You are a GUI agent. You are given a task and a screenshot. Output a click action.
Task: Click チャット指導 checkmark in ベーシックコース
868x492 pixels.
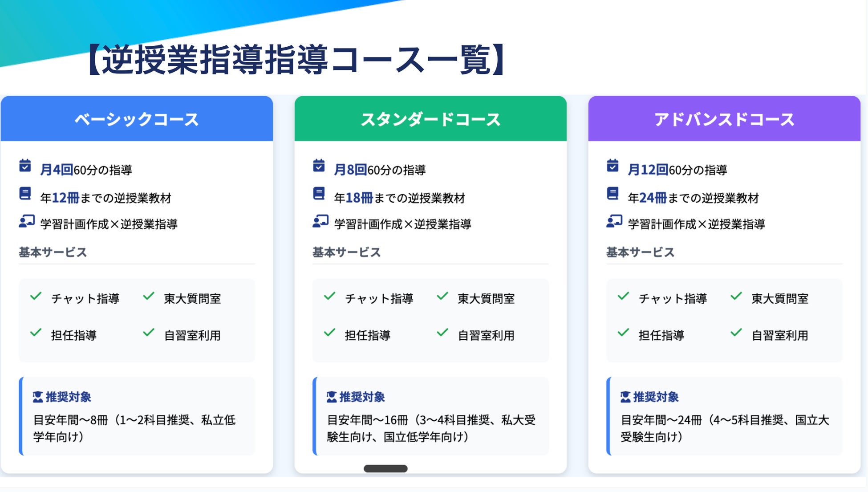click(36, 296)
